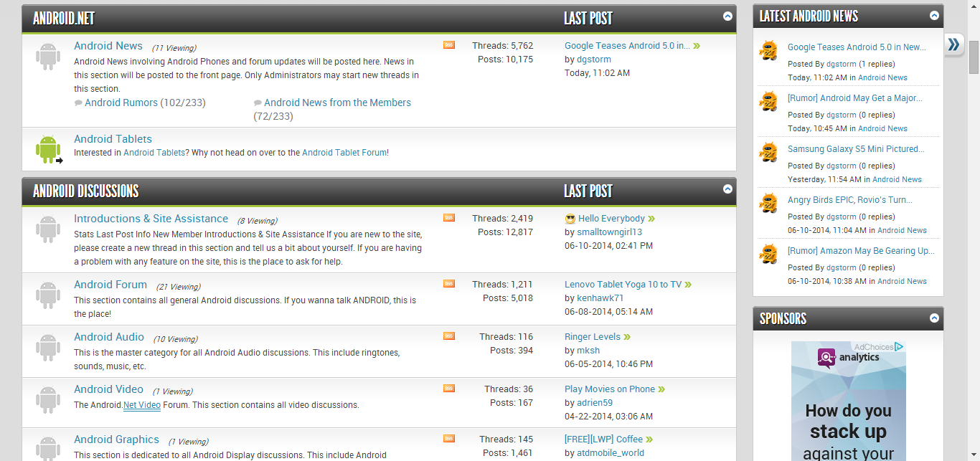The height and width of the screenshot is (461, 980).
Task: Click the grey Android icon beside Android News
Action: (x=47, y=57)
